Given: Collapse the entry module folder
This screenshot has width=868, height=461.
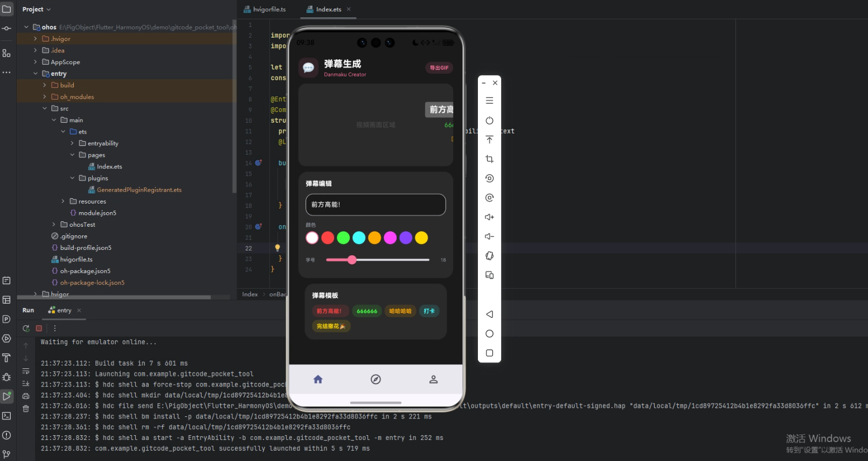Looking at the screenshot, I should click(36, 74).
